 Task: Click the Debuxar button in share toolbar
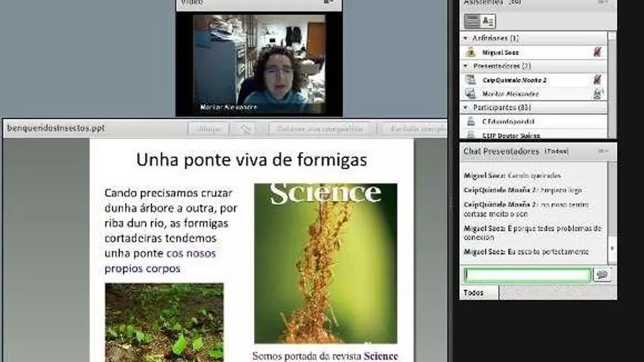pos(208,129)
